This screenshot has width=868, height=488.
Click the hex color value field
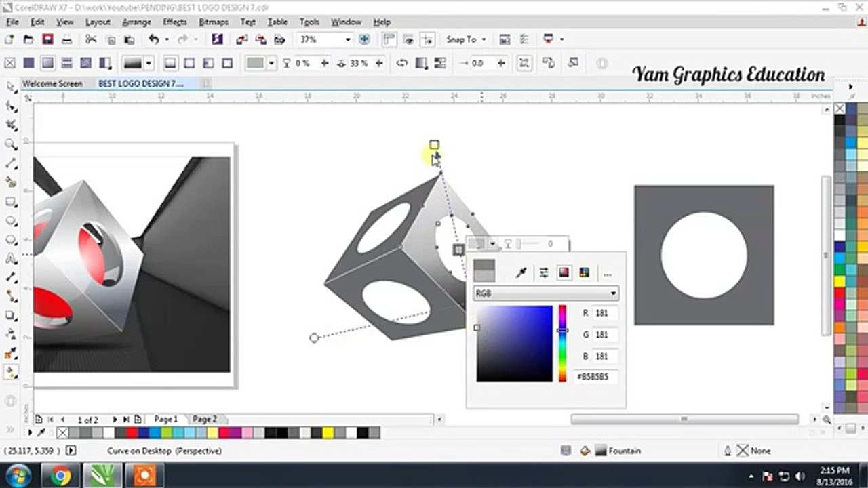coord(595,376)
